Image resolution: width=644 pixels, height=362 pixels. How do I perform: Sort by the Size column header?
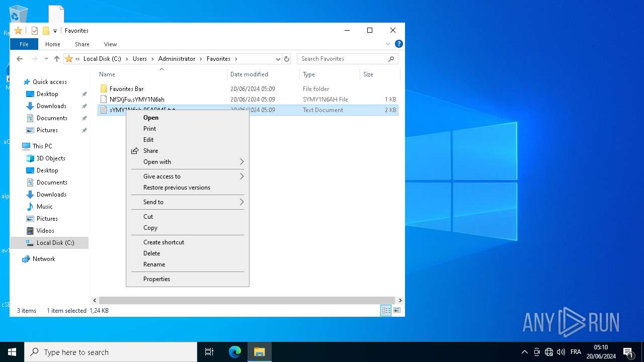coord(380,74)
